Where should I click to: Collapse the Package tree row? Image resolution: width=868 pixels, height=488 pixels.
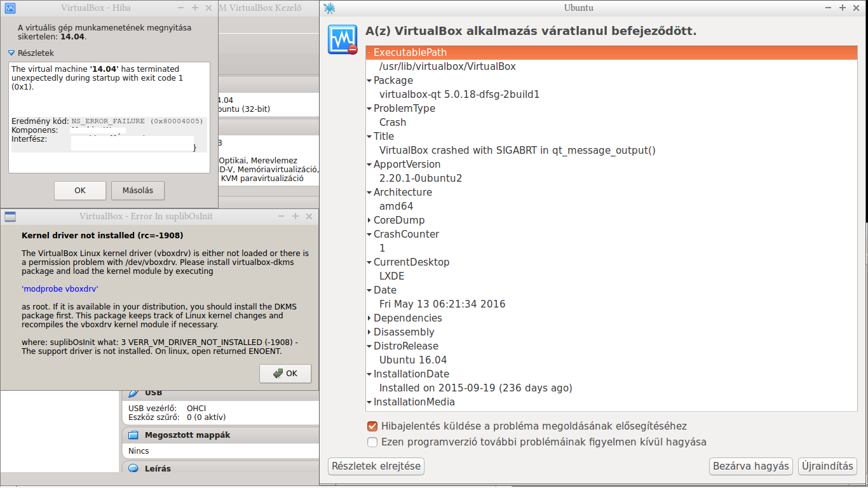pyautogui.click(x=369, y=81)
